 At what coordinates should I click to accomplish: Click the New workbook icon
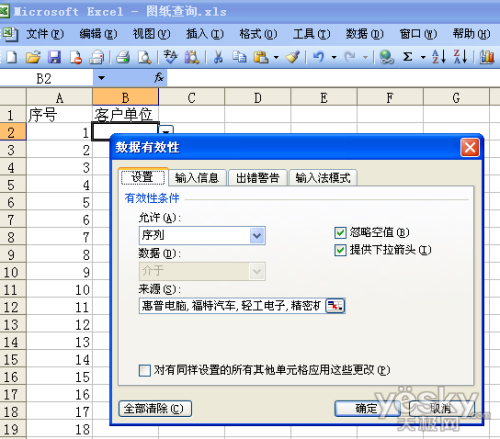tap(11, 57)
